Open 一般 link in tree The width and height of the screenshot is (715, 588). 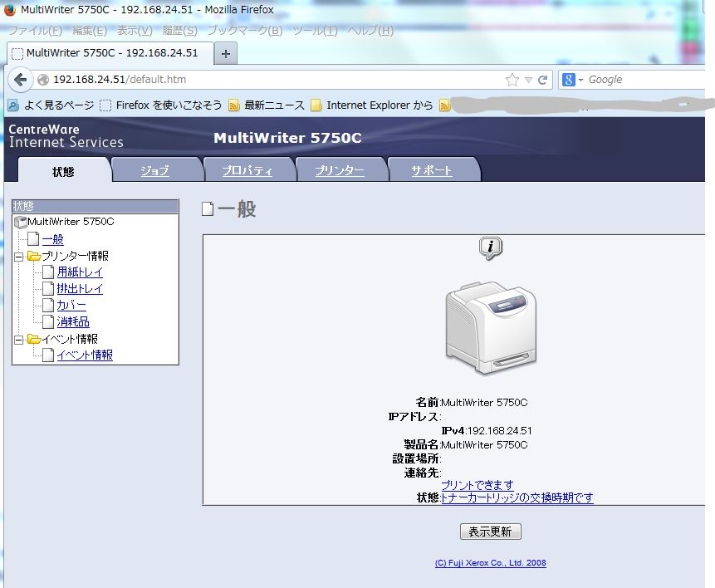click(x=53, y=239)
